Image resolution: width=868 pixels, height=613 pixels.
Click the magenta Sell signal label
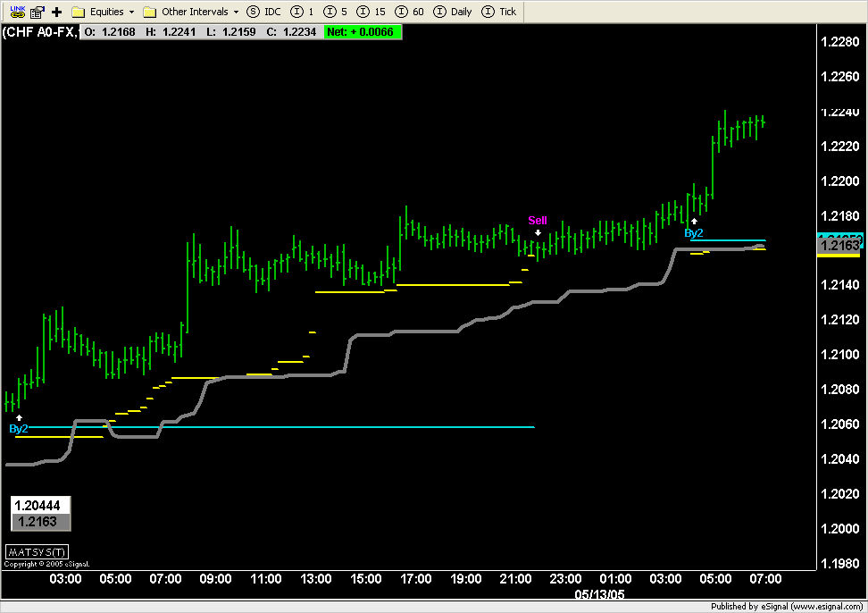point(538,221)
